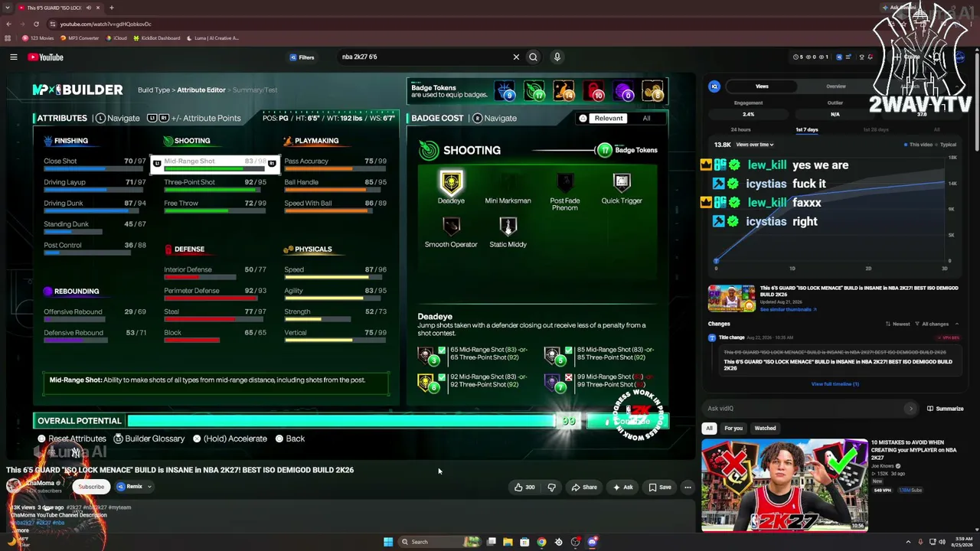Screen dimensions: 980x551
Task: Click the Post Fade Phenom badge
Action: [x=565, y=183]
